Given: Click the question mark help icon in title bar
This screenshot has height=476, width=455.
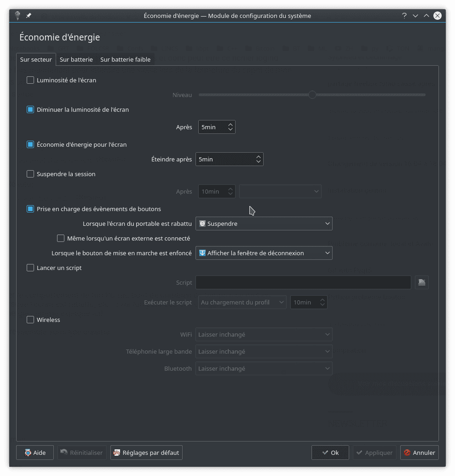Looking at the screenshot, I should [x=404, y=16].
